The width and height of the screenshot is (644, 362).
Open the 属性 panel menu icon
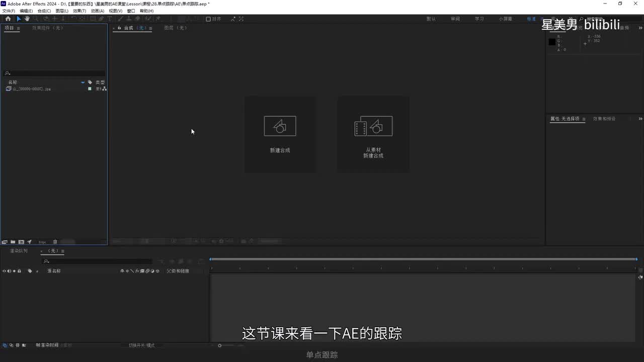[x=584, y=119]
